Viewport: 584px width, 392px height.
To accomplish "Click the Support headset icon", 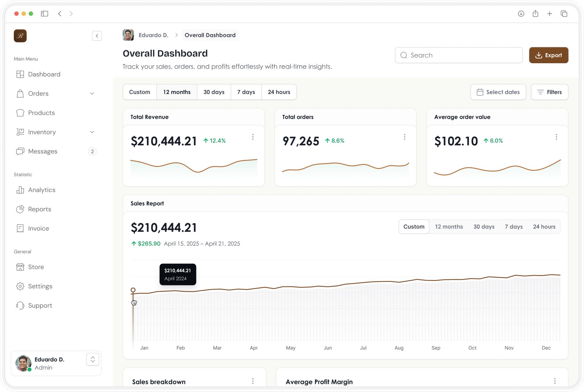I will [x=20, y=305].
